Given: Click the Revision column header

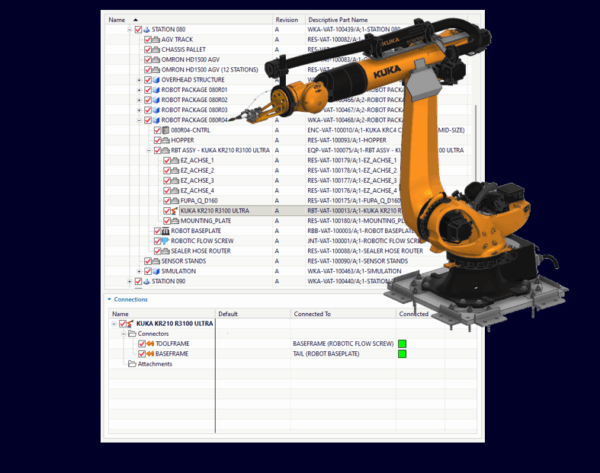Looking at the screenshot, I should point(287,19).
